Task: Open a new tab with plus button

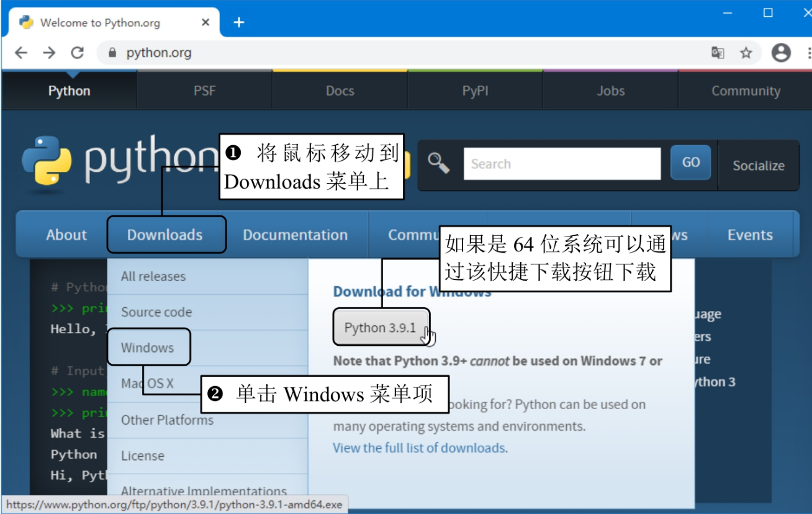Action: pyautogui.click(x=239, y=22)
